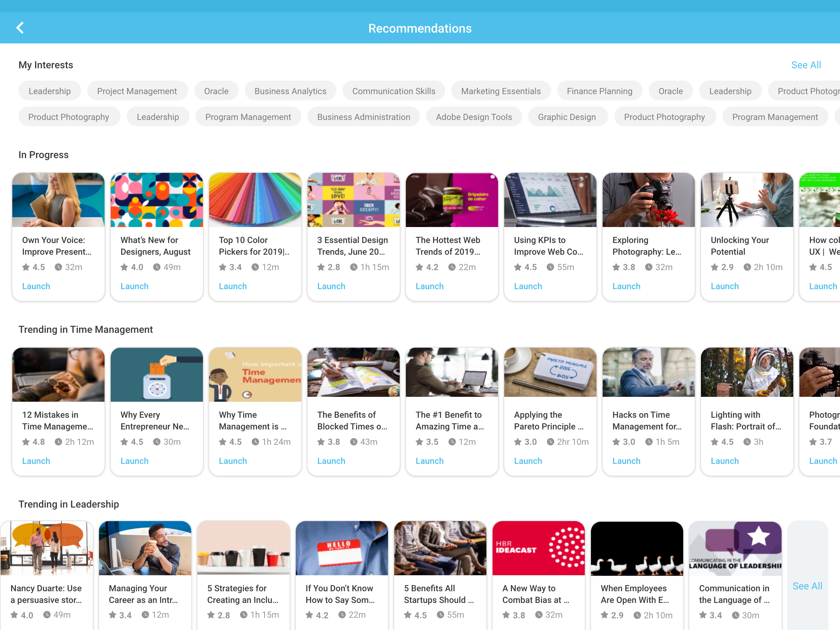Go back using the header arrow

(x=20, y=28)
